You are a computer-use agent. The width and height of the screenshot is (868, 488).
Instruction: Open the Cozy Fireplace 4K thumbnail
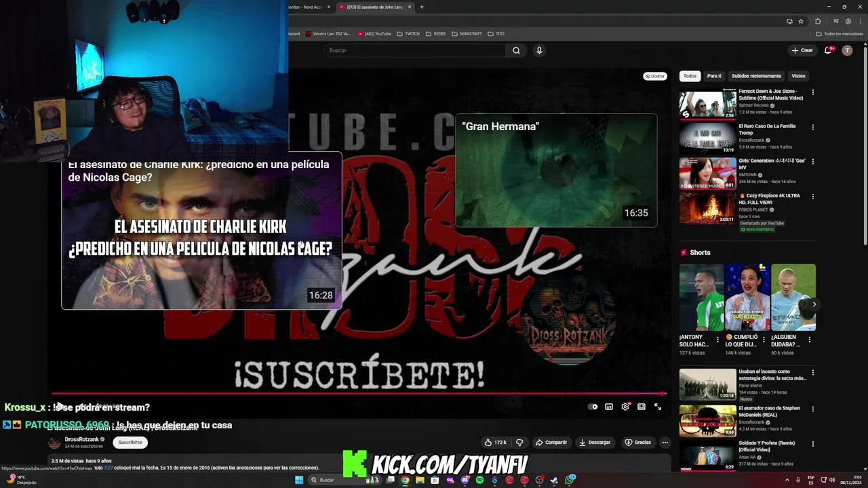pos(707,207)
